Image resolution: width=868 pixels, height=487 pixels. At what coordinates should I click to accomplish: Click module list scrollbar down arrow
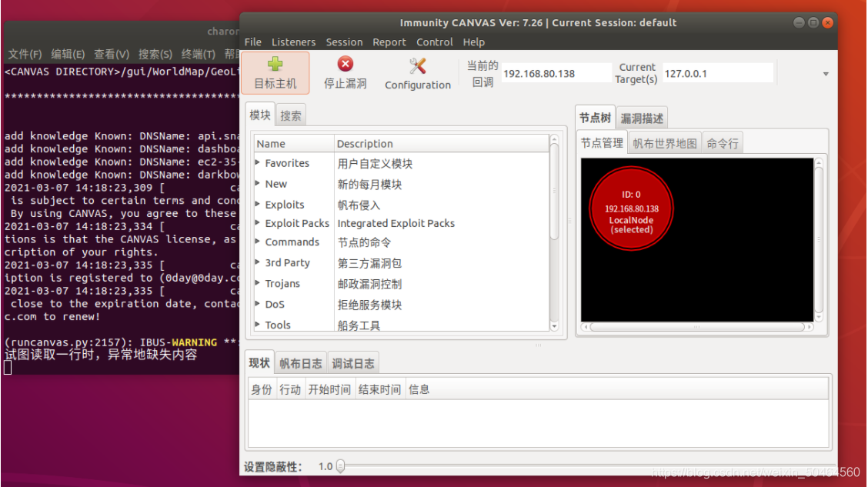[x=554, y=326]
